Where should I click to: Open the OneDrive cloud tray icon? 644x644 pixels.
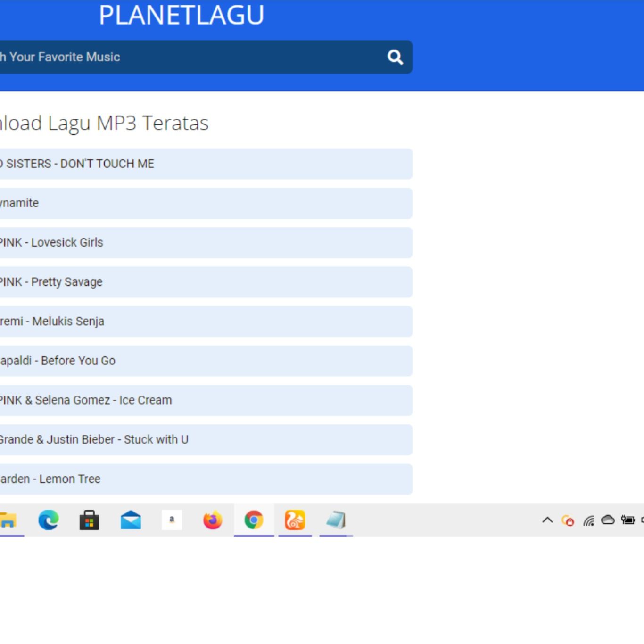(x=608, y=520)
